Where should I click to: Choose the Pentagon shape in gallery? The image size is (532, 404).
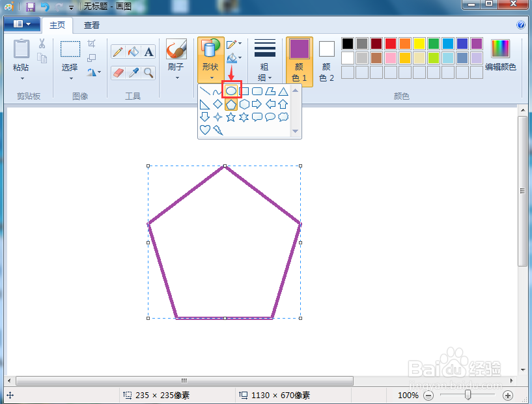[231, 104]
